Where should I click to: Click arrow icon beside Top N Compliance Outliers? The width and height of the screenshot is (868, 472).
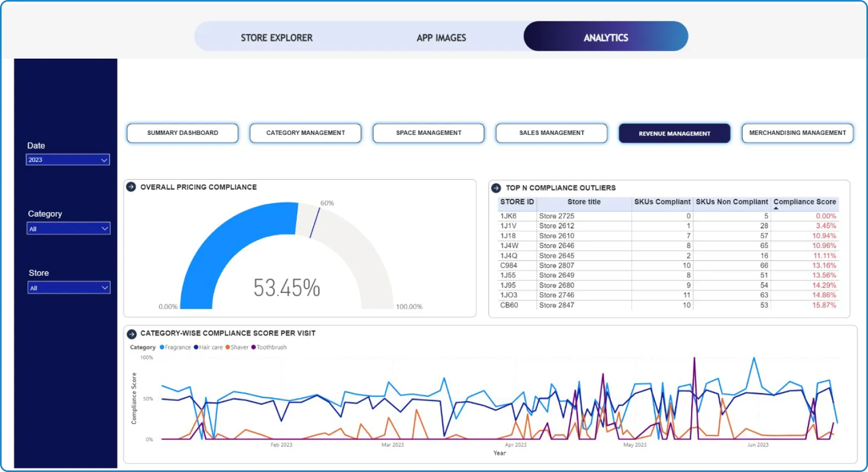(496, 188)
